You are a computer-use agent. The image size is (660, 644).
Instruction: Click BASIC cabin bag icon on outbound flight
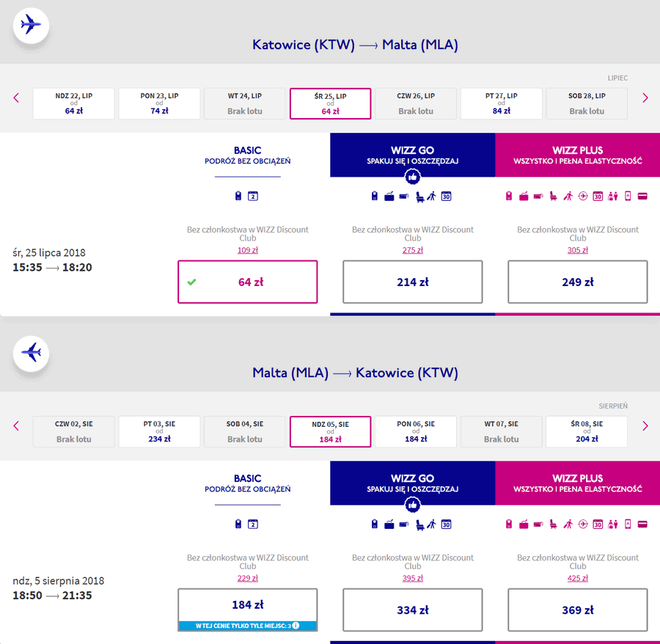click(x=238, y=196)
